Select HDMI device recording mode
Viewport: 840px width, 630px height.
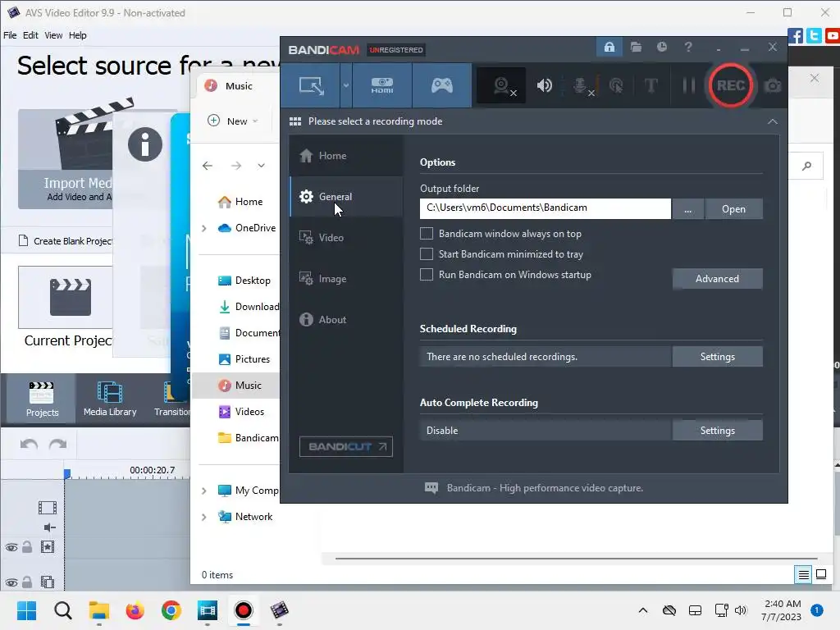pyautogui.click(x=382, y=85)
